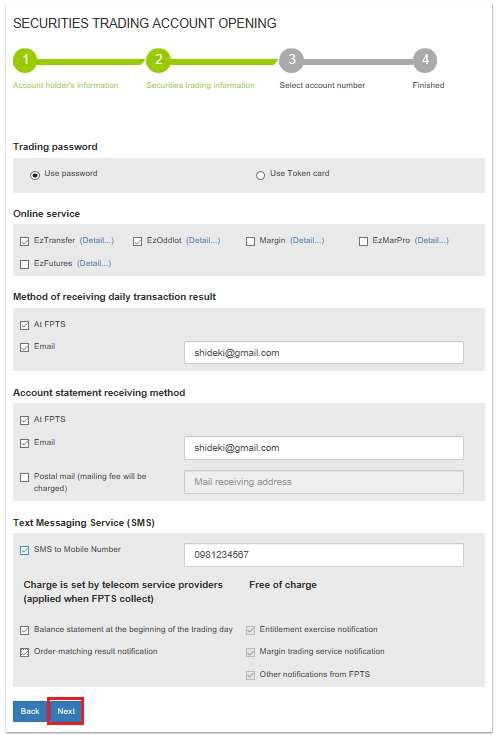The width and height of the screenshot is (496, 735).
Task: Click the account statement email field
Action: tap(323, 448)
